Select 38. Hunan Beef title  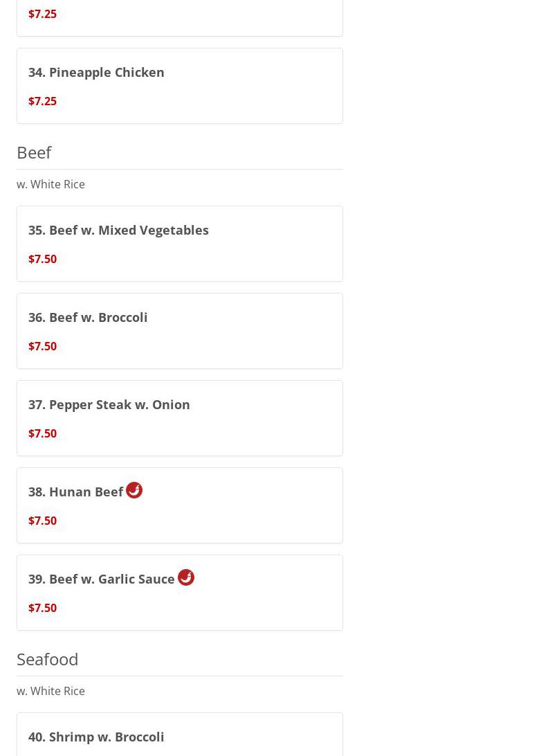tap(75, 492)
